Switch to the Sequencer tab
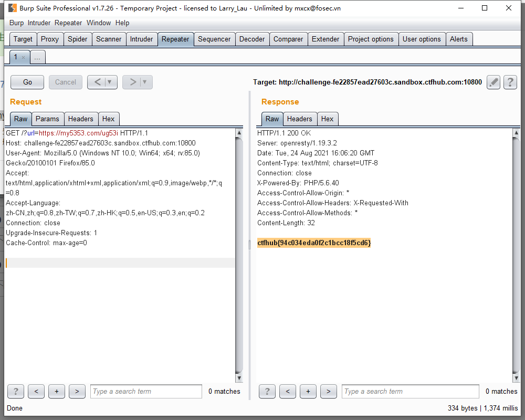The height and width of the screenshot is (420, 525). (x=214, y=39)
